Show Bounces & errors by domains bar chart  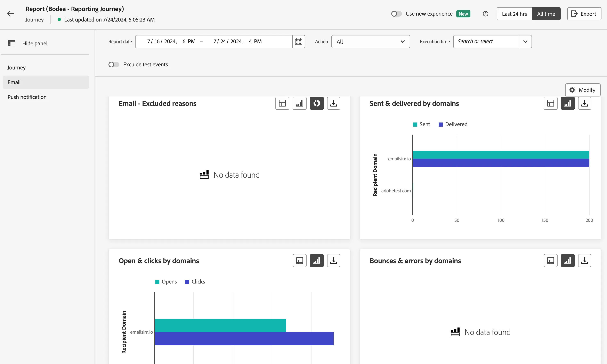567,261
